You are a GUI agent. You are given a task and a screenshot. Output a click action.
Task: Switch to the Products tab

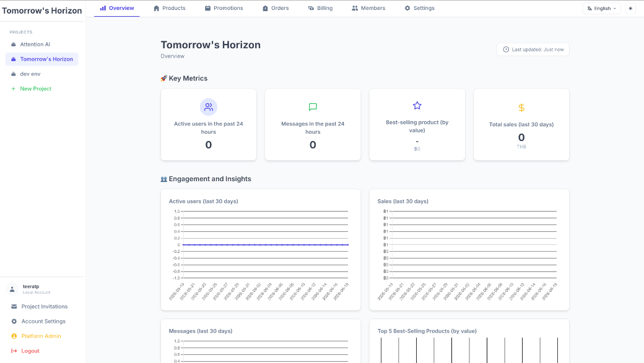[x=169, y=8]
